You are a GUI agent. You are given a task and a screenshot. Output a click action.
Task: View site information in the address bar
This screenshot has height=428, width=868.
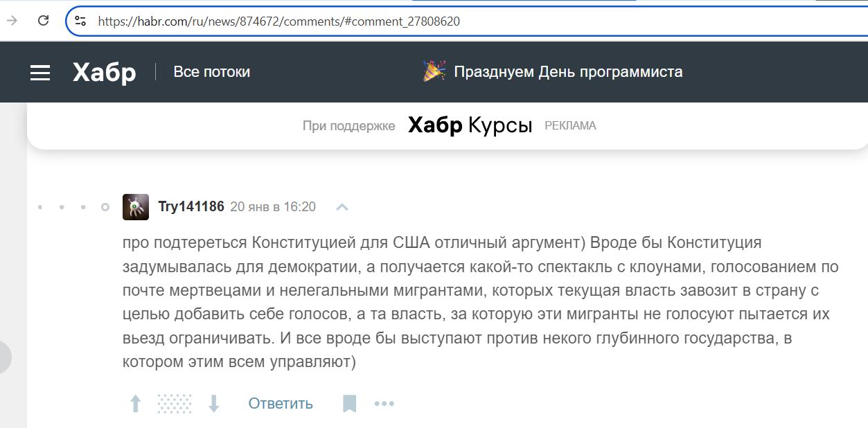pyautogui.click(x=80, y=21)
